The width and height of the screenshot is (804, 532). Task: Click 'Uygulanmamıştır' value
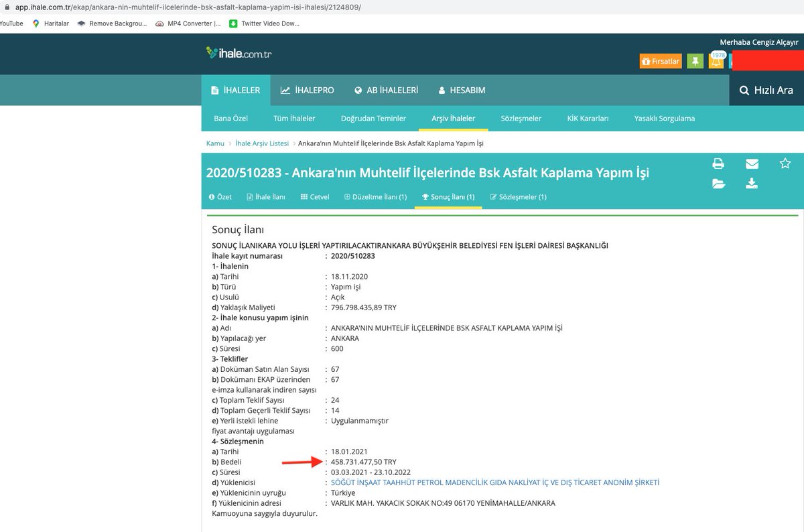[360, 421]
